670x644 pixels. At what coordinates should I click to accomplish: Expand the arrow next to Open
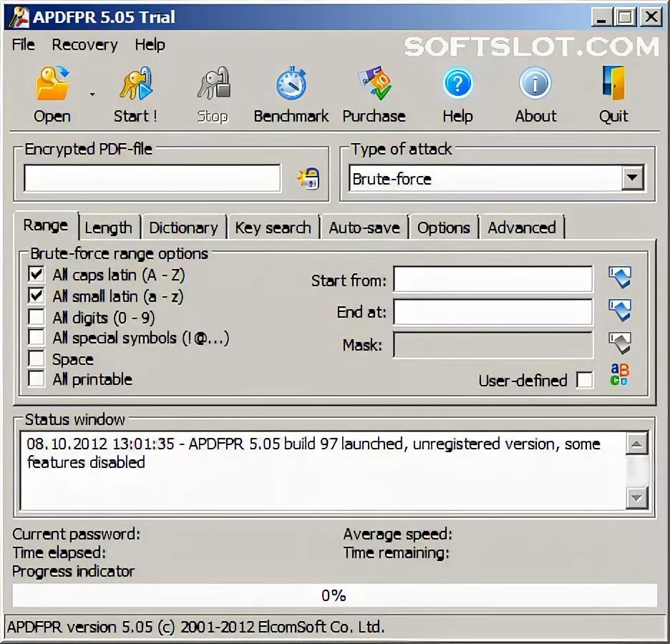click(x=92, y=94)
